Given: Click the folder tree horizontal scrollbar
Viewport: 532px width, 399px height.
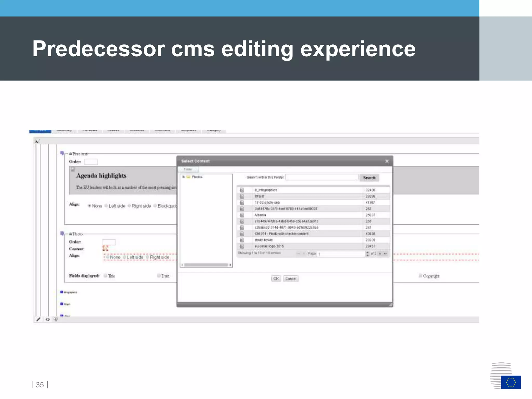Looking at the screenshot, I should click(x=206, y=265).
